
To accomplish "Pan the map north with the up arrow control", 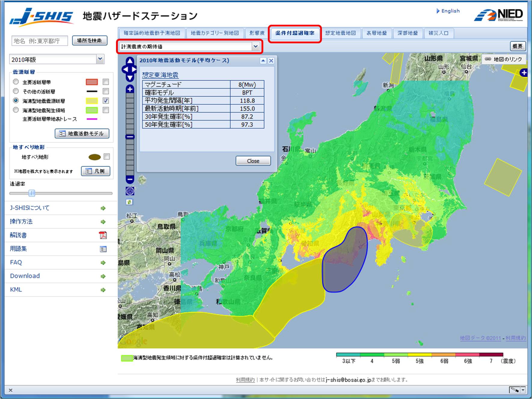I will (x=129, y=60).
